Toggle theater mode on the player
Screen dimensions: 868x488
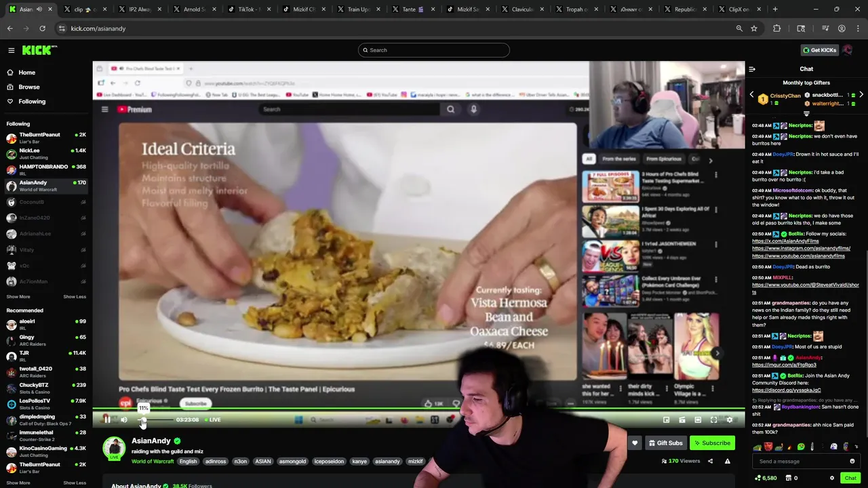click(698, 420)
